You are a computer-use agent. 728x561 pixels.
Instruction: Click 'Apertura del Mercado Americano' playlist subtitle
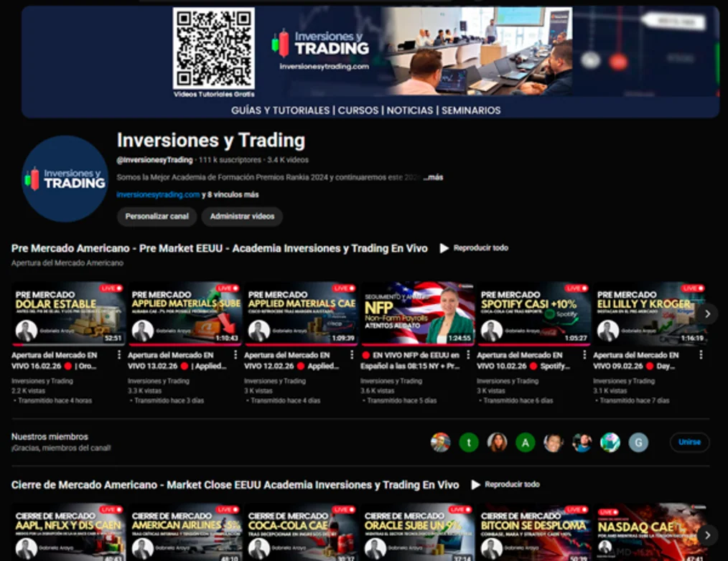(67, 263)
